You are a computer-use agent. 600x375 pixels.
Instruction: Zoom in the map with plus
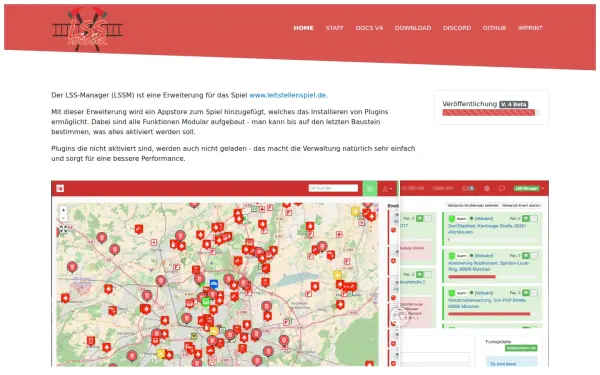pos(64,210)
